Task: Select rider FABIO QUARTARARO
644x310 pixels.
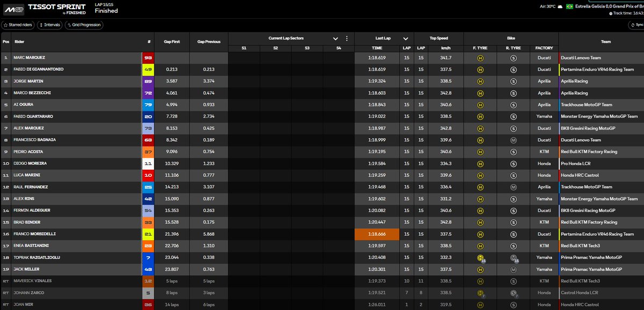Action: [x=33, y=117]
